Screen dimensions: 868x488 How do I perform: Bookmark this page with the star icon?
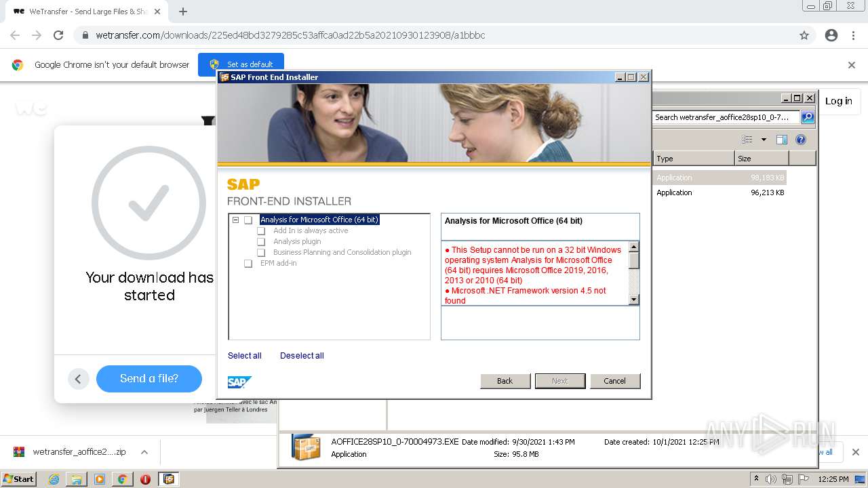point(804,35)
